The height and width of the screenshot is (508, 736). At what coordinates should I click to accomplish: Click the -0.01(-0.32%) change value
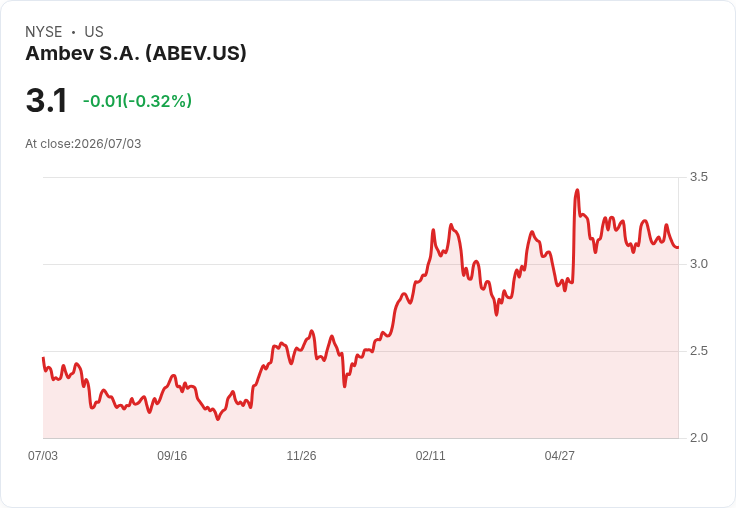(138, 101)
